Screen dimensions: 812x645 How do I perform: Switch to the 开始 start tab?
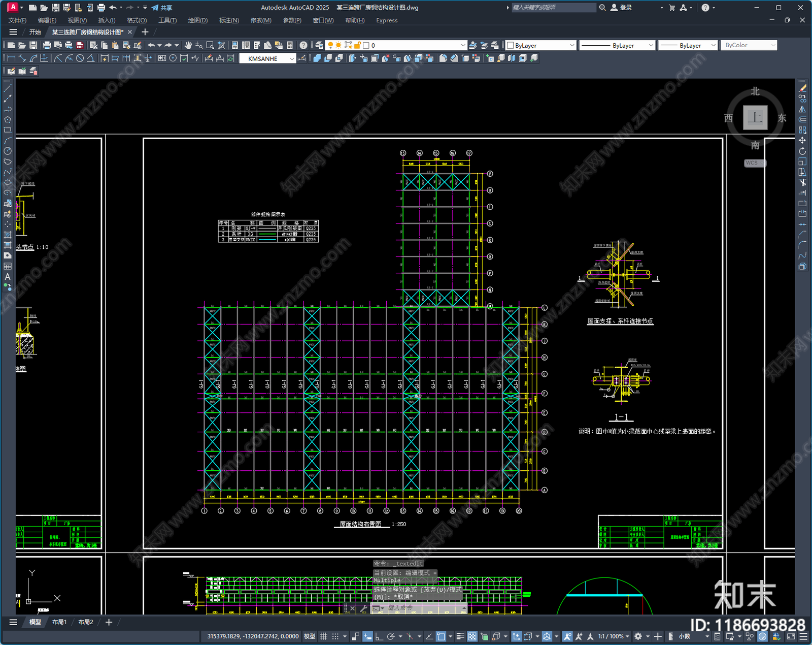(35, 32)
